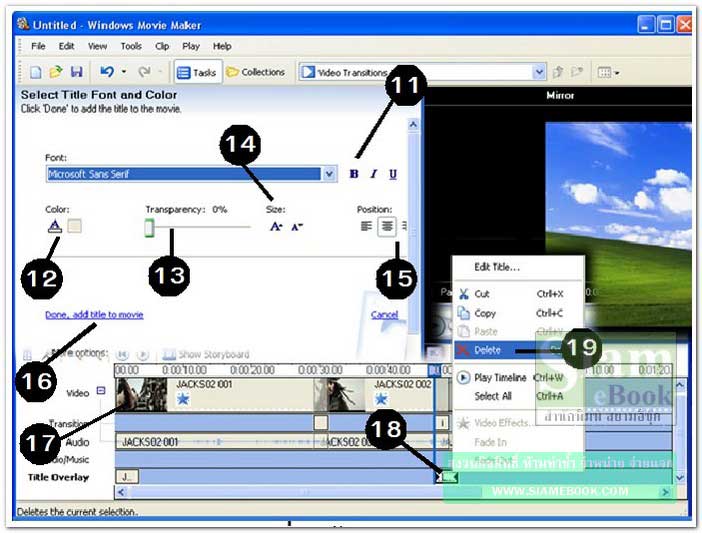Viewport: 702px width, 533px height.
Task: Click the 0:00:10.00 mark on timeline ruler
Action: click(x=184, y=370)
